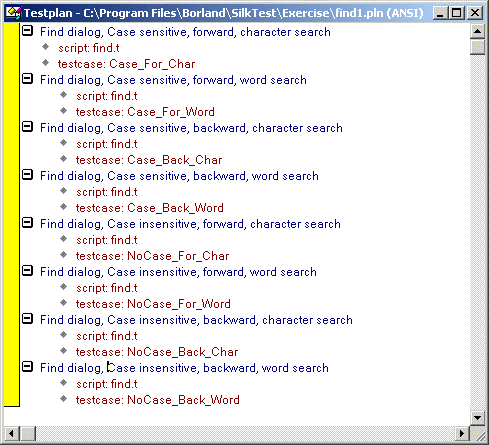Select 'Find dialog, Case sensitive, forward, character search' line

coord(185,32)
